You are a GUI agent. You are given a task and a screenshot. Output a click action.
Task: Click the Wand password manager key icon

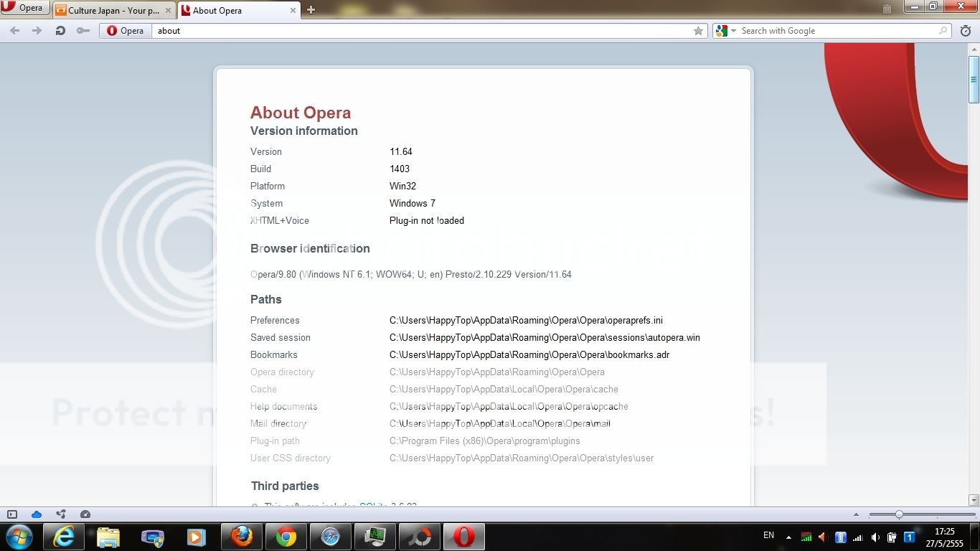click(x=83, y=31)
